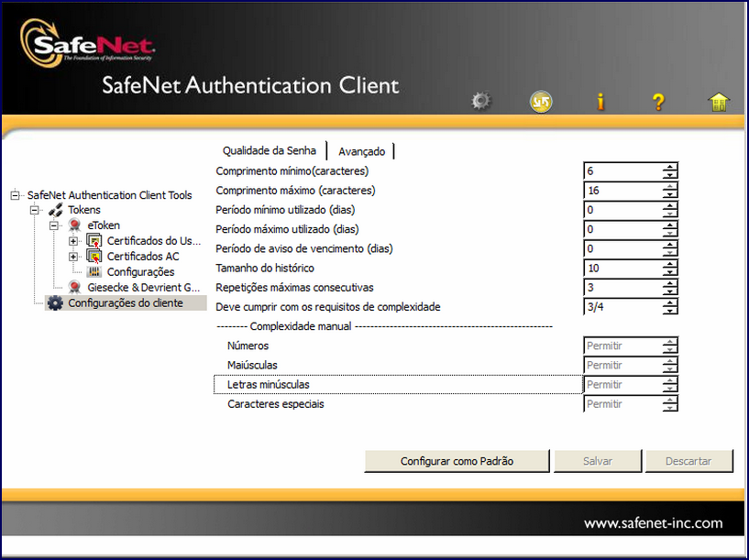Select Certificados AC tree item
The width and height of the screenshot is (749, 560).
(x=143, y=257)
